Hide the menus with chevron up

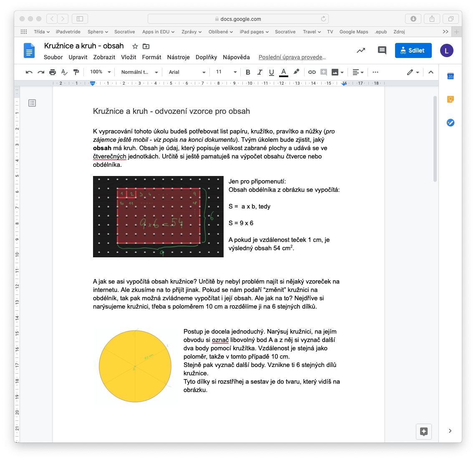coord(431,72)
